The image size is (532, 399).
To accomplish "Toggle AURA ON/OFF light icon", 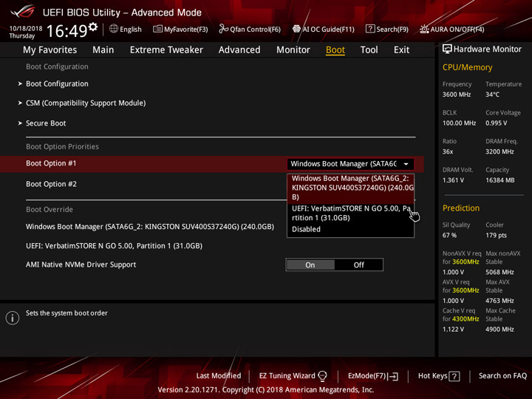I will pos(424,29).
